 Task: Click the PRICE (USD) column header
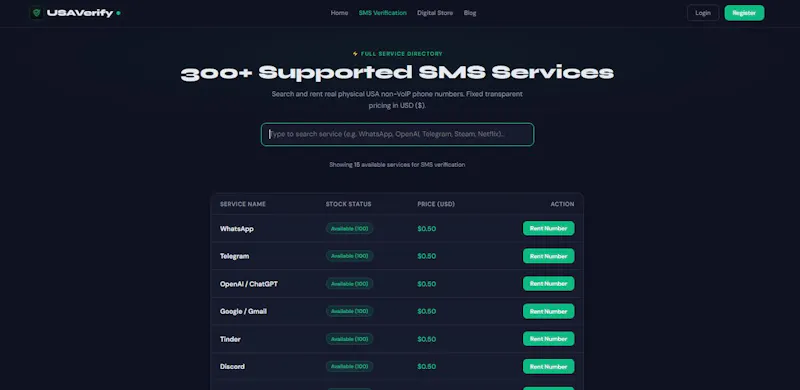436,204
